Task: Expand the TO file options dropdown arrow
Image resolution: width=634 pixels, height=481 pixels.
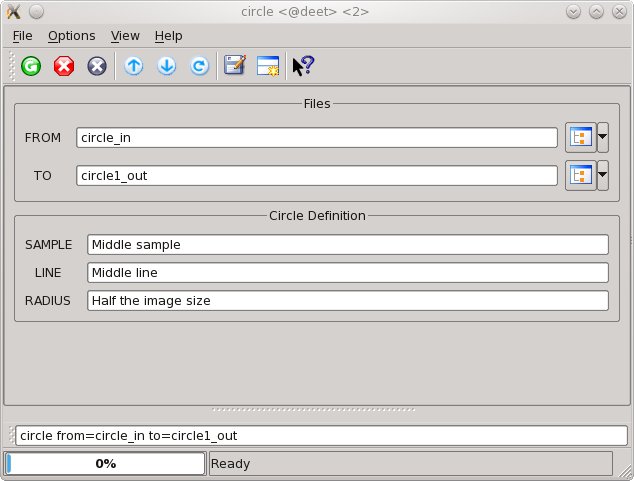Action: coord(603,176)
